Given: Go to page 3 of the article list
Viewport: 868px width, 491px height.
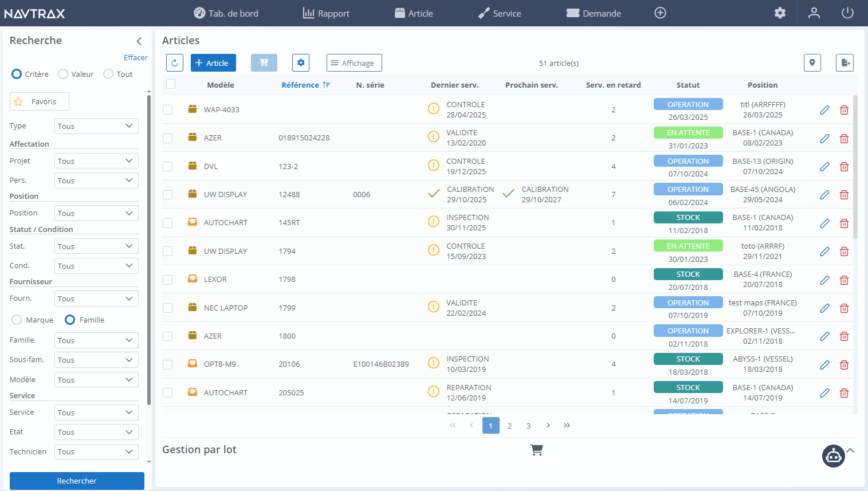Looking at the screenshot, I should [x=528, y=425].
